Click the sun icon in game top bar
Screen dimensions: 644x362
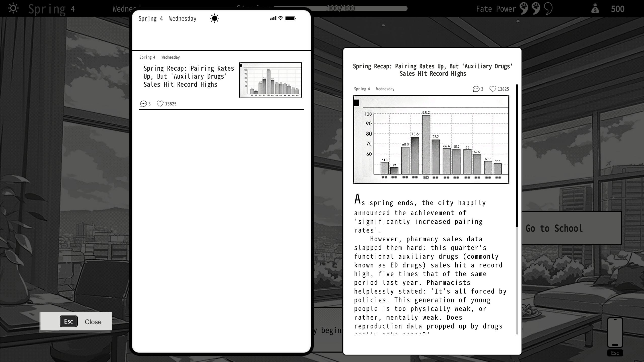(x=13, y=9)
